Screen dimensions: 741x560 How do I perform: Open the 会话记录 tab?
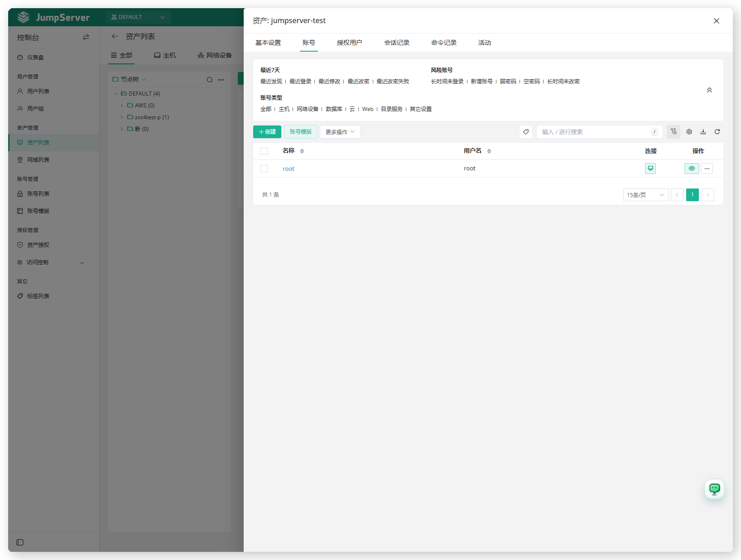tap(397, 43)
